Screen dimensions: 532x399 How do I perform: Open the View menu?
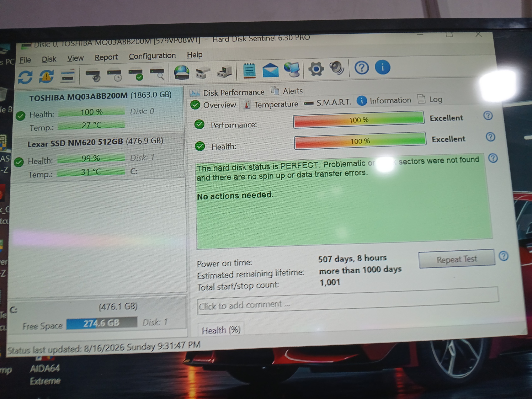tap(75, 58)
